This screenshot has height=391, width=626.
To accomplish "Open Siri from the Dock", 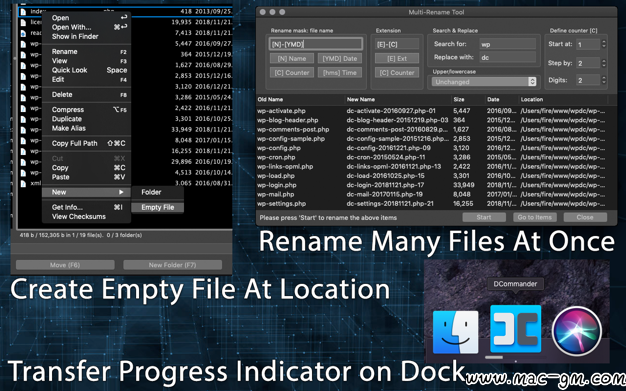I will (x=576, y=331).
